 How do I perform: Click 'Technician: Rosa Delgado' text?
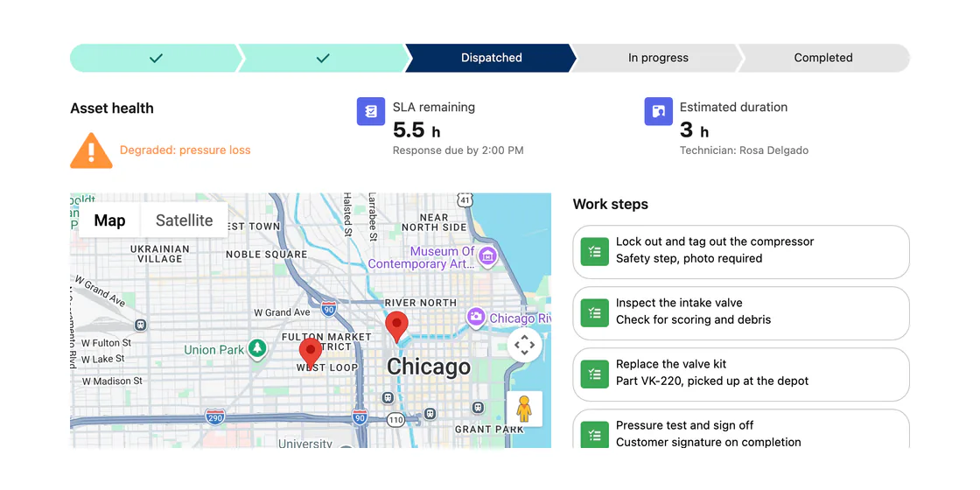(744, 150)
